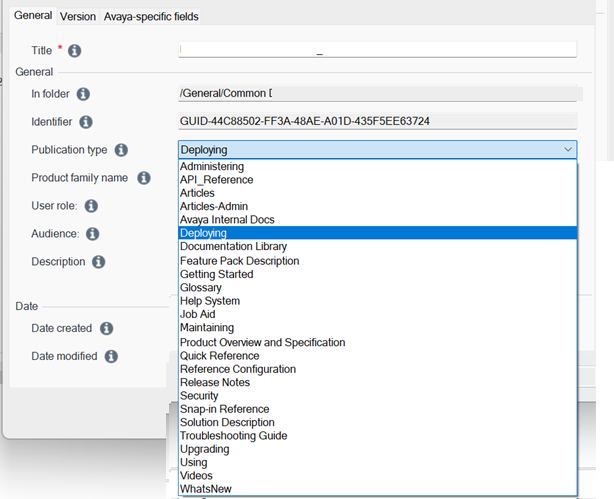
Task: Select Administering from publication type list
Action: (x=377, y=166)
